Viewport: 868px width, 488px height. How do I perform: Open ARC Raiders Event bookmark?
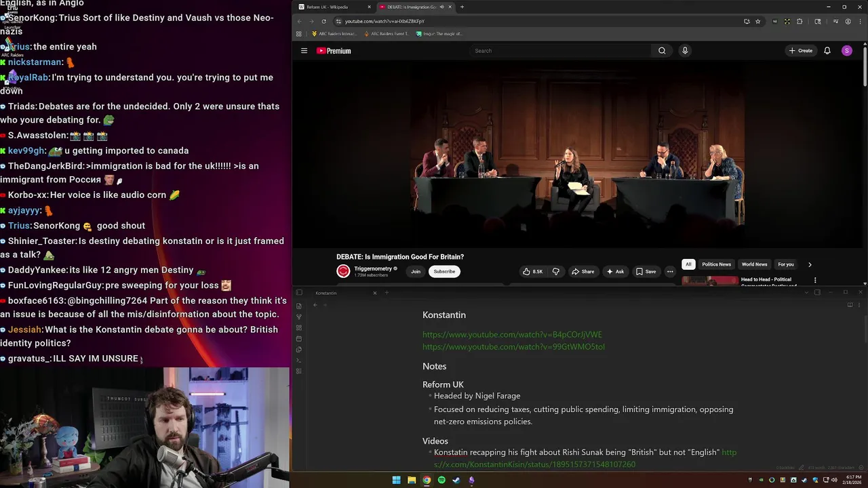[x=387, y=33]
